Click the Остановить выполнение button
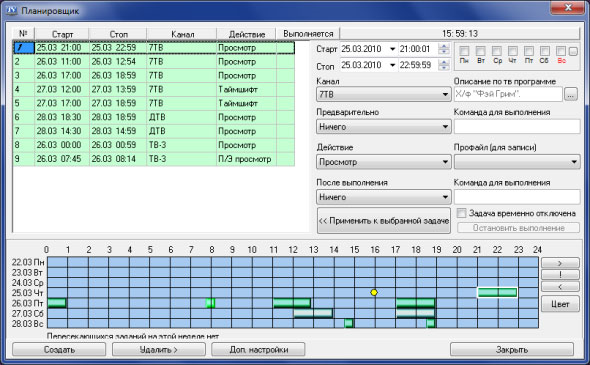This screenshot has width=590, height=365. pos(519,228)
